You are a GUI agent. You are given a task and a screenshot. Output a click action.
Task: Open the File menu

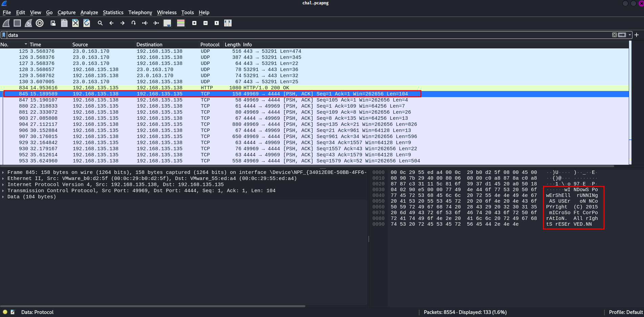click(x=7, y=13)
